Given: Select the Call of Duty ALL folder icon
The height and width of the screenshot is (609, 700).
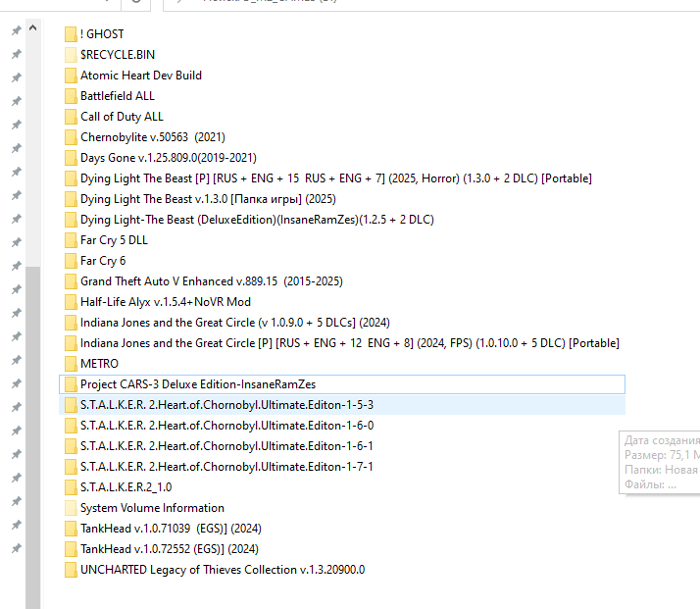Looking at the screenshot, I should click(x=71, y=117).
